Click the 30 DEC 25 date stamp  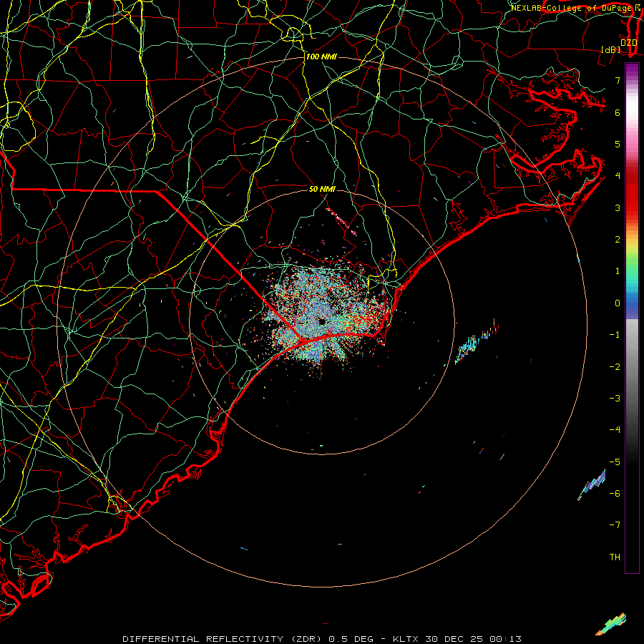[x=455, y=639]
